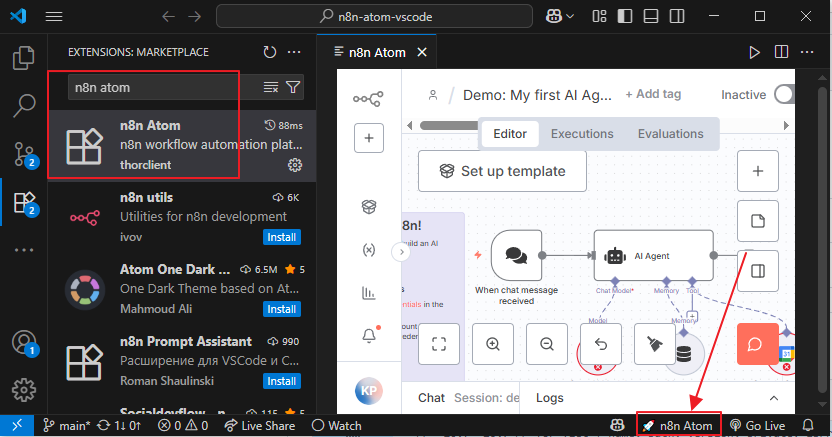Open the Accounts menu icon

click(24, 343)
